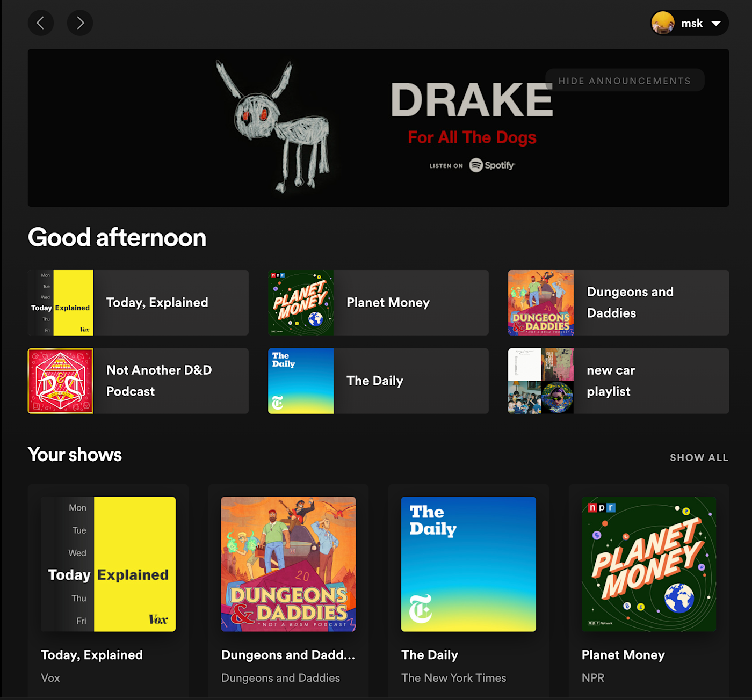The height and width of the screenshot is (700, 752).
Task: Click the truncated Dungeons and Dadd... show title
Action: 288,655
